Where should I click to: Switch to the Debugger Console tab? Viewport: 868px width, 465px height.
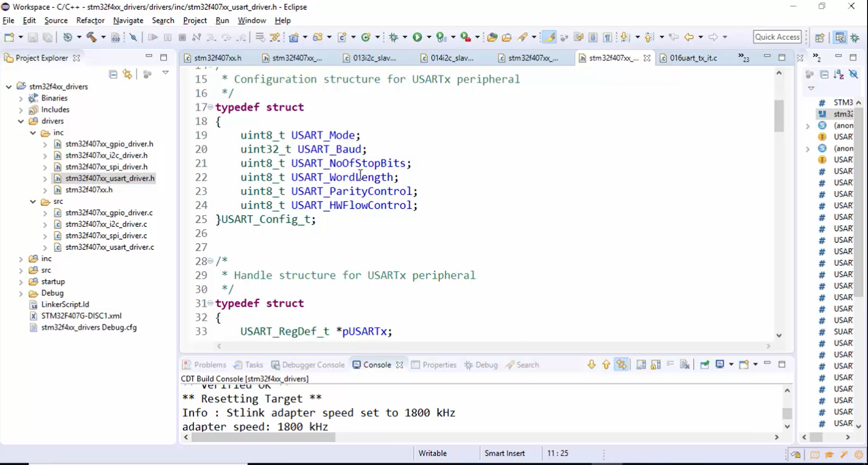(308, 364)
